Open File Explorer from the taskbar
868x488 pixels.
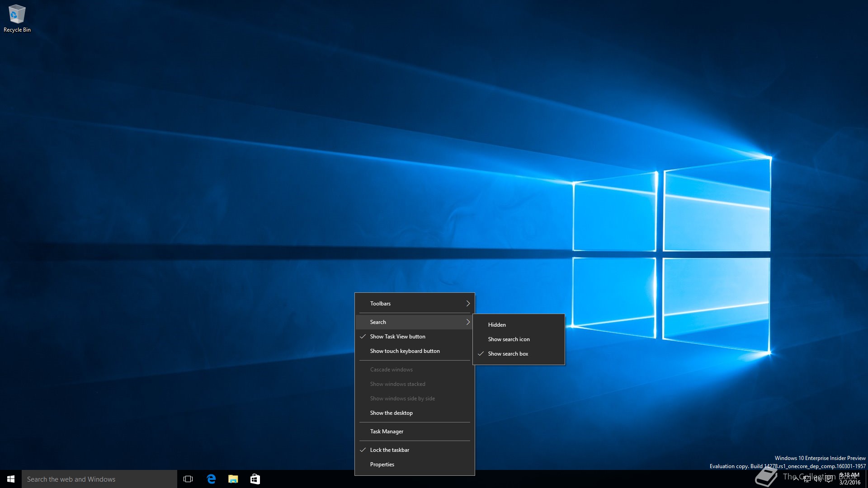(233, 479)
